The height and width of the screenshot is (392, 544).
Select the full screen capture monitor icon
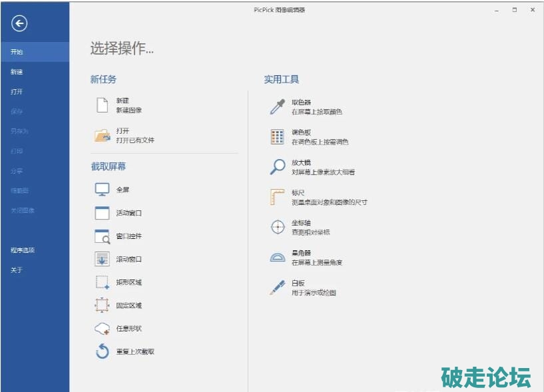pyautogui.click(x=102, y=190)
